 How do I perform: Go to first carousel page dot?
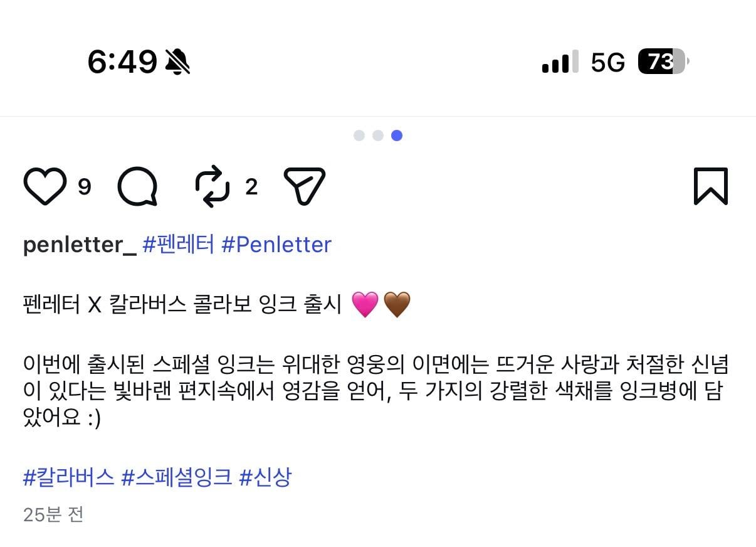coord(359,135)
